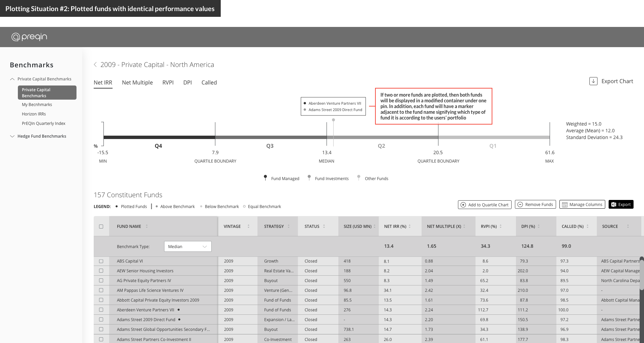This screenshot has height=343, width=644.
Task: Click the Manage Columns button
Action: click(582, 204)
